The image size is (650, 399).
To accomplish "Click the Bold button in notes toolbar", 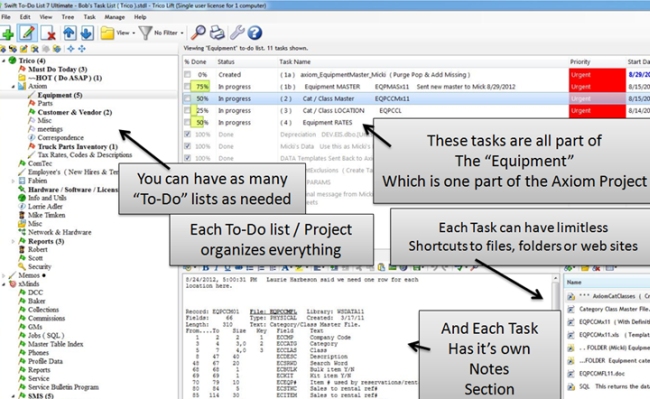I will click(x=206, y=268).
